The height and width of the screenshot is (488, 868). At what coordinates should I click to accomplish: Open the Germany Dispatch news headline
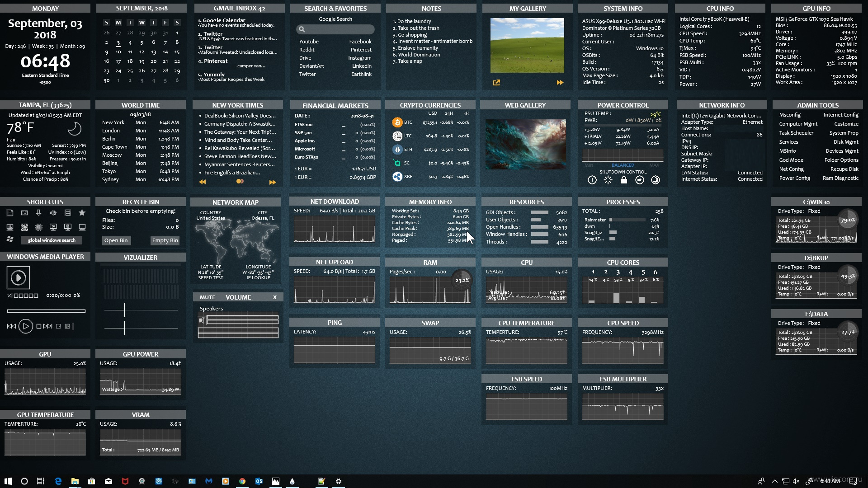coord(240,124)
